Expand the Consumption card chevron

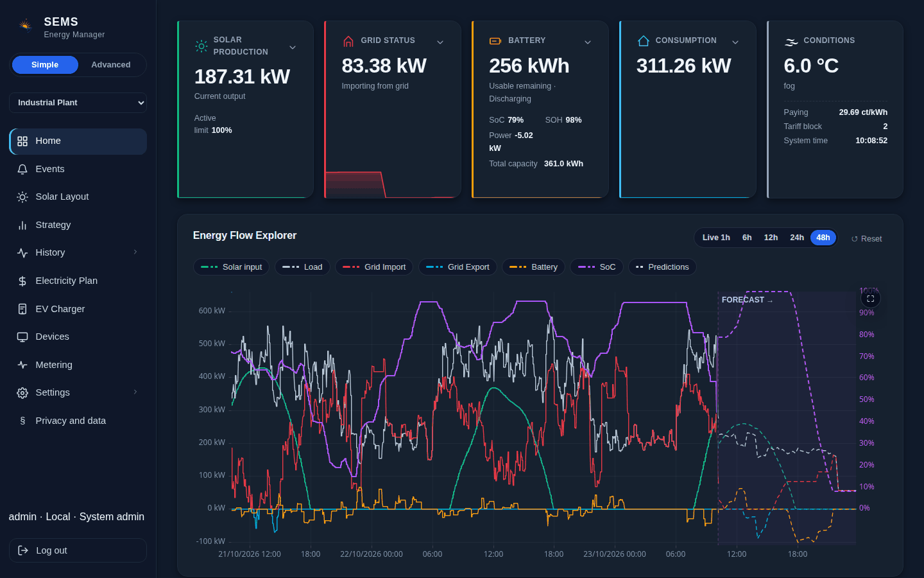735,42
